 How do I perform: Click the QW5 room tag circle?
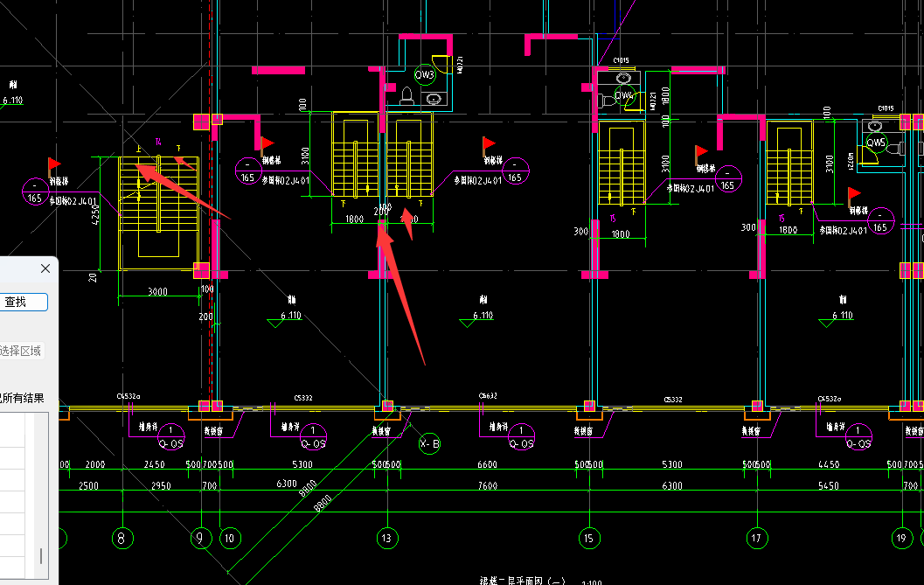876,143
